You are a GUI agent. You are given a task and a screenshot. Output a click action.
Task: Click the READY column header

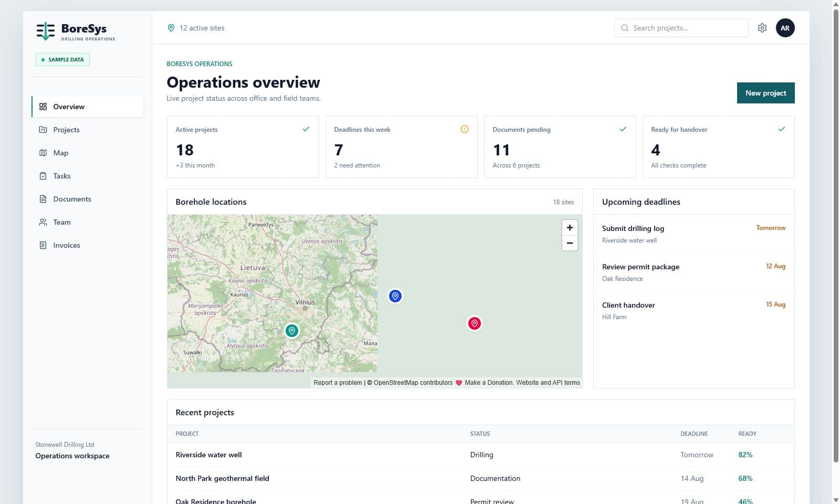[x=747, y=434]
